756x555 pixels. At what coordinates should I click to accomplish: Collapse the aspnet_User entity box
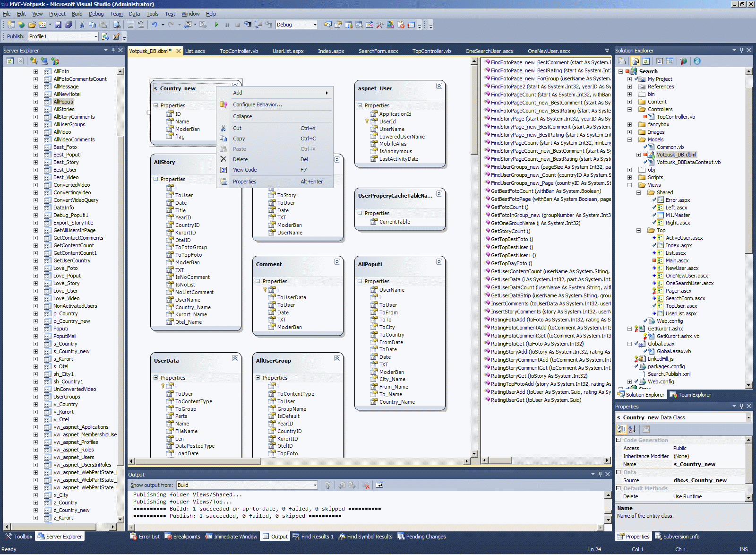click(x=439, y=86)
